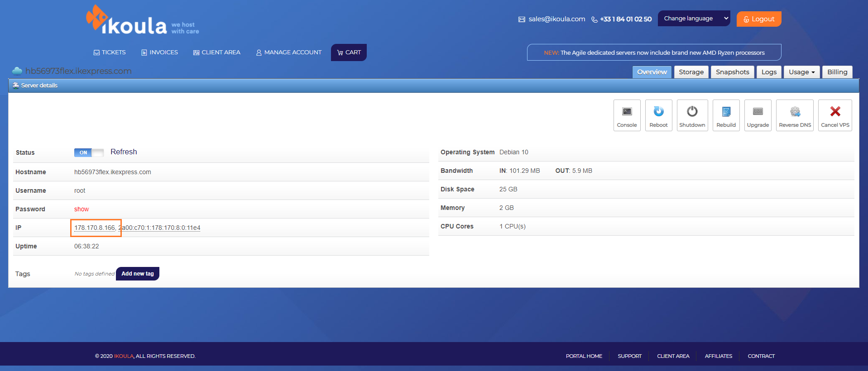Click the 1 CPU(s) value
Image resolution: width=868 pixels, height=371 pixels.
(x=513, y=226)
